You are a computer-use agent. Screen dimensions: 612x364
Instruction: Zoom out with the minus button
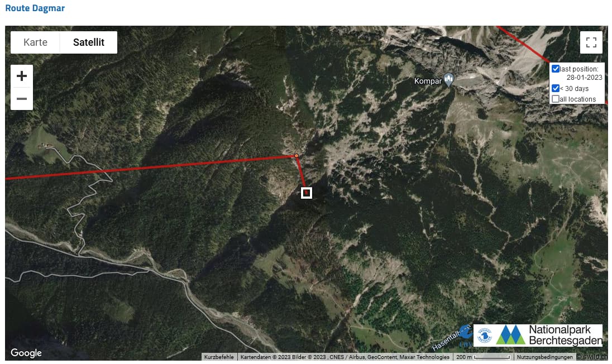click(22, 99)
